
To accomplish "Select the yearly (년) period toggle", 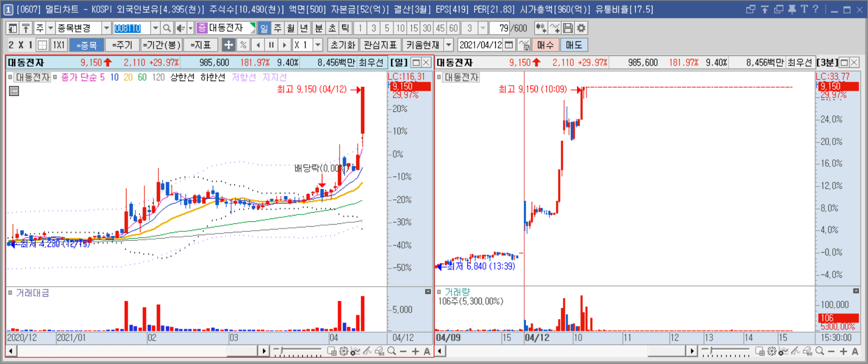I will [x=304, y=28].
